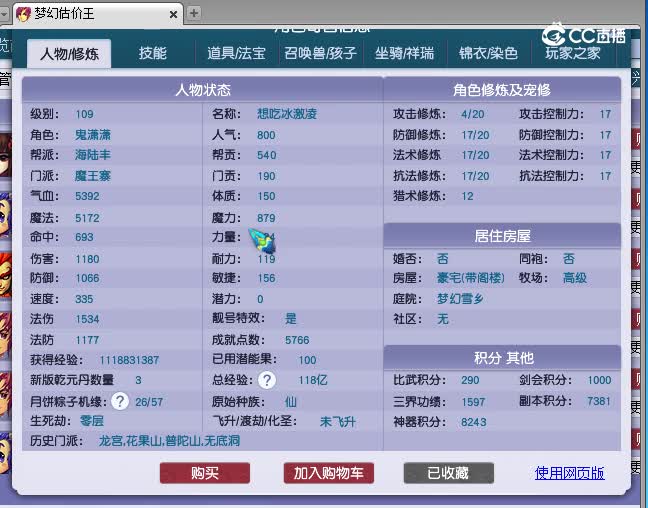Select the 法伤 value 1534
This screenshot has height=508, width=648.
tap(87, 319)
